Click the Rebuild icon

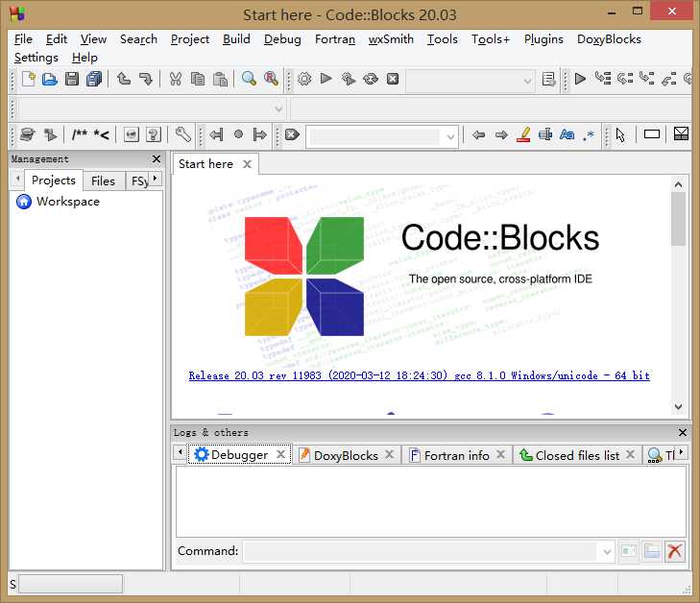click(x=371, y=79)
